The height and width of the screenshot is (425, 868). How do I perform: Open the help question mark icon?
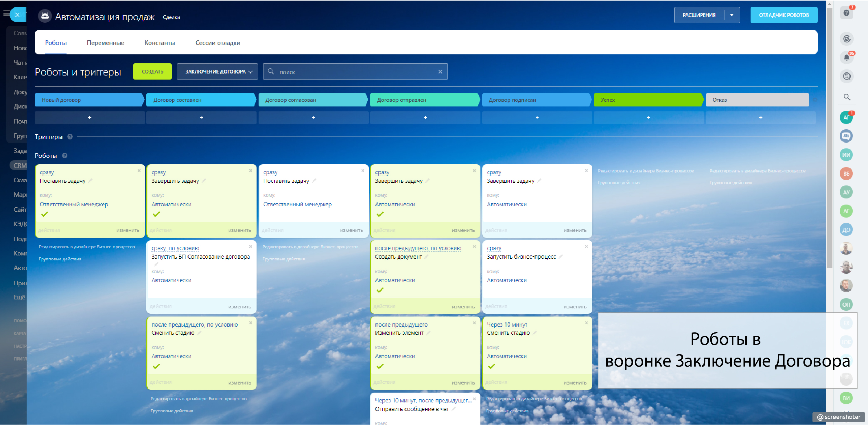click(x=846, y=13)
